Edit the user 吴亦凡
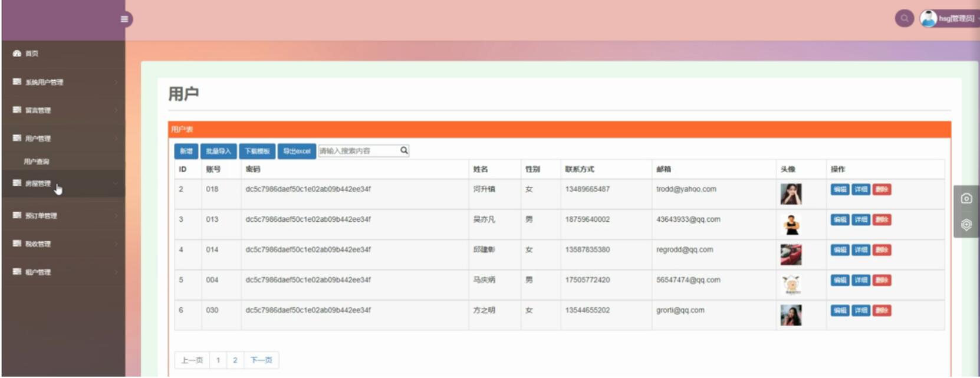The width and height of the screenshot is (980, 378). click(x=840, y=219)
